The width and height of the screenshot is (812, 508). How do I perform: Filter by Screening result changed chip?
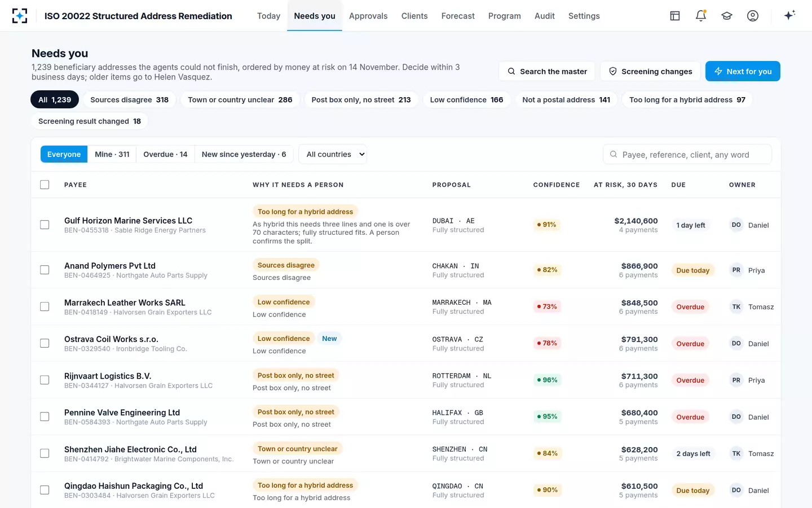pos(90,121)
